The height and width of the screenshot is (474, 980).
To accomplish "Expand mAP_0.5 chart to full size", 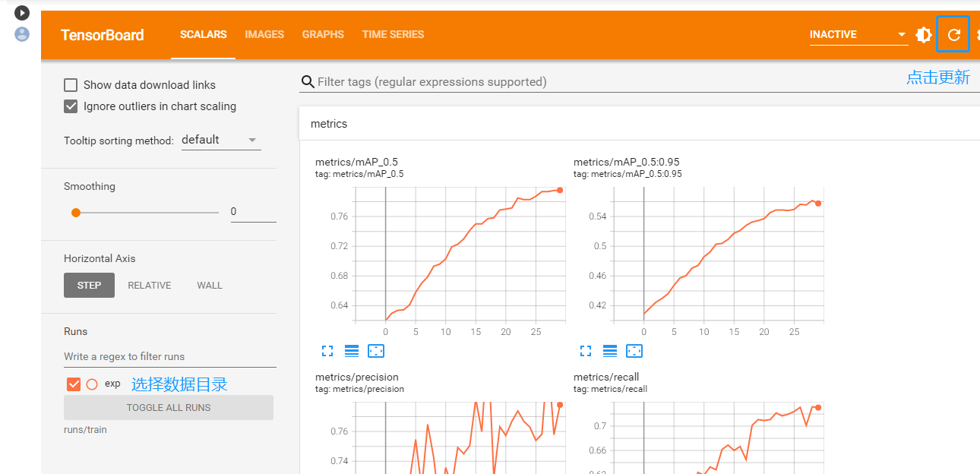I will coord(327,350).
